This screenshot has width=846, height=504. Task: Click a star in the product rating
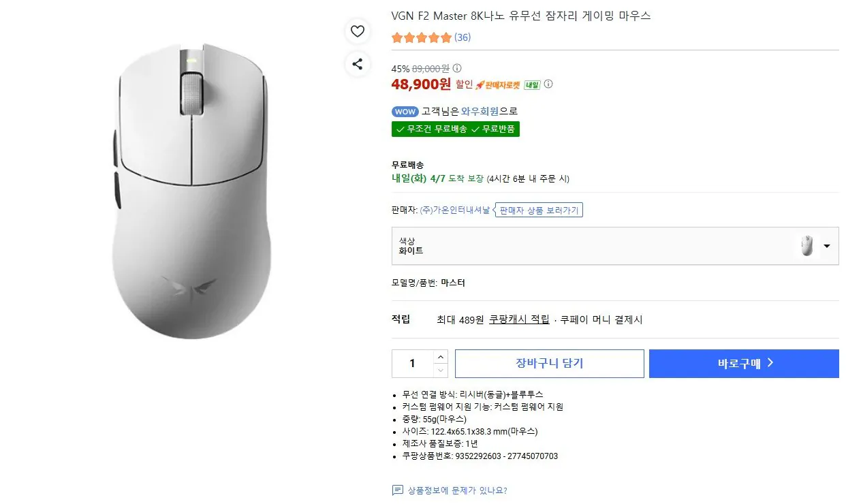click(x=421, y=38)
